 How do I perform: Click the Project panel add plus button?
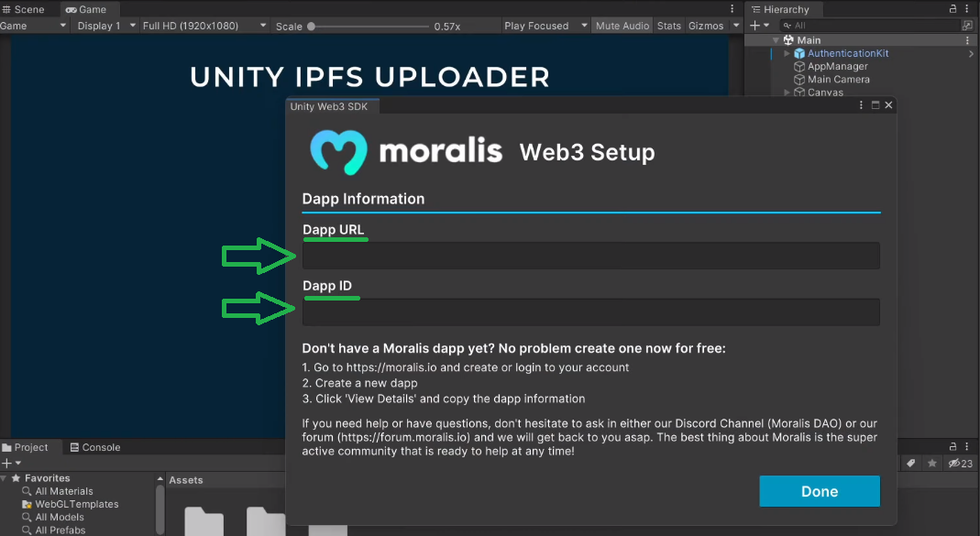6,463
